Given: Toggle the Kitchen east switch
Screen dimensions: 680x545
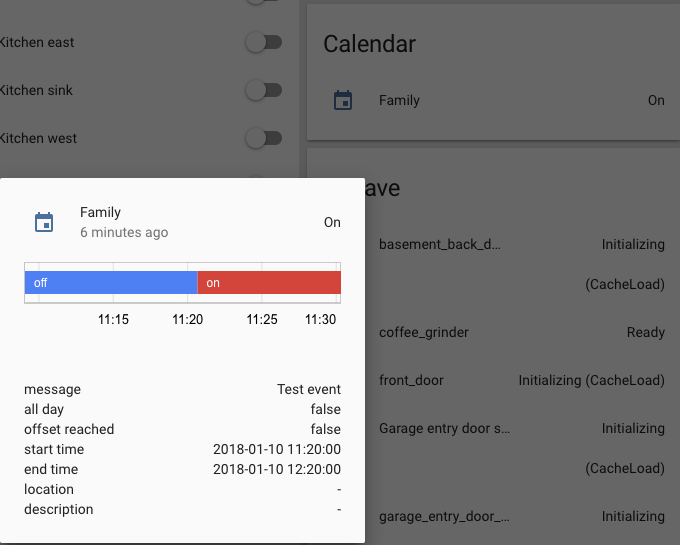Looking at the screenshot, I should coord(264,42).
